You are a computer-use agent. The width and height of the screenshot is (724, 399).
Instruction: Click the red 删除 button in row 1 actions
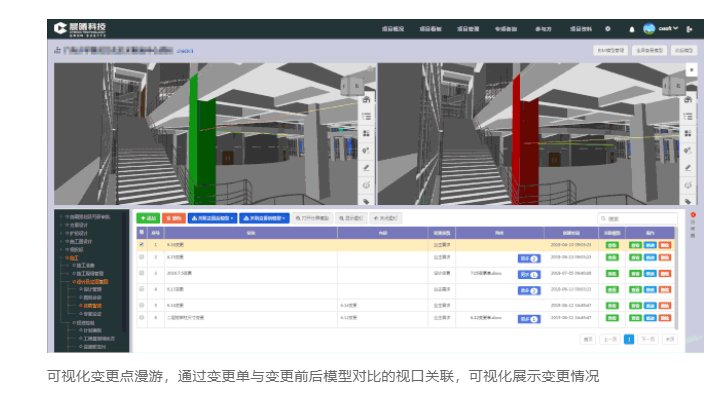(665, 245)
